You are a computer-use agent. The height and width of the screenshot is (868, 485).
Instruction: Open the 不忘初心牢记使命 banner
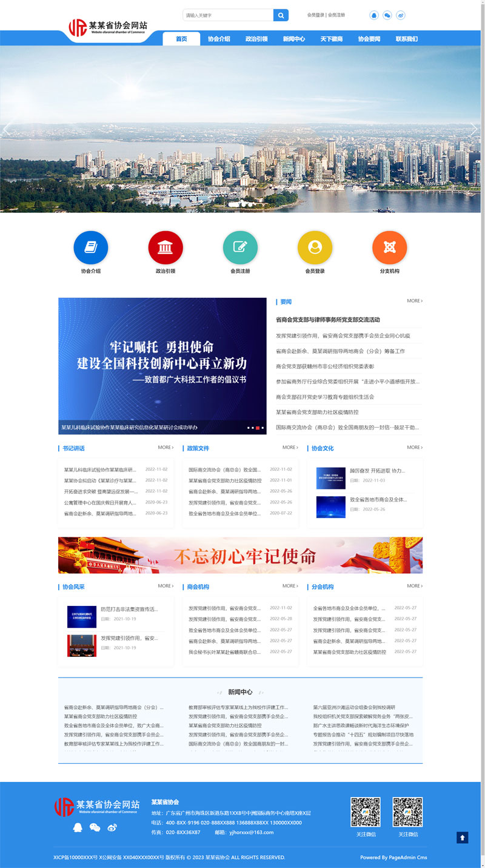240,555
